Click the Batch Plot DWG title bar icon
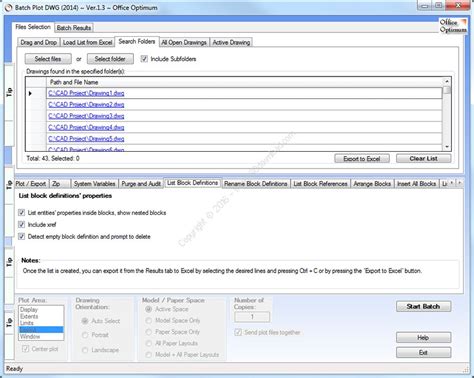Screen dimensions: 474x378 8,7
